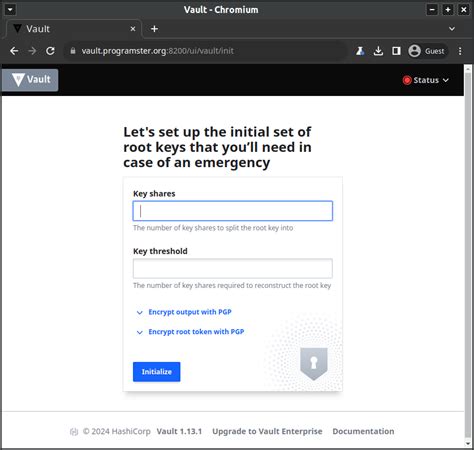474x450 pixels.
Task: Open the Vault 1.13.1 version link
Action: tap(179, 431)
